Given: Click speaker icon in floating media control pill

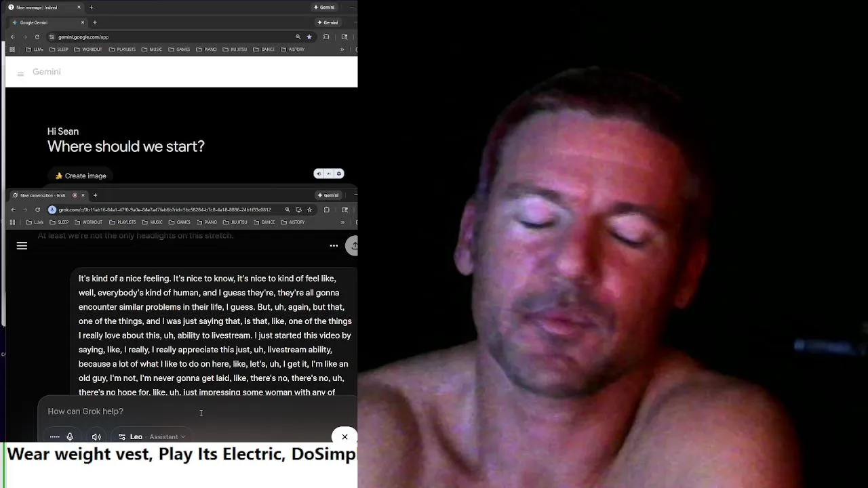Looking at the screenshot, I should click(318, 174).
